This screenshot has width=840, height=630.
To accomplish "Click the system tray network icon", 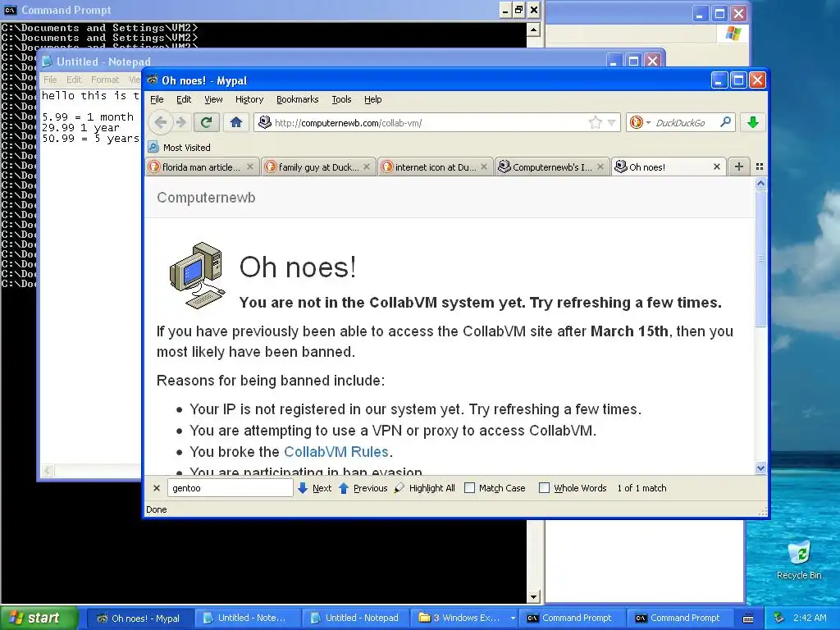I will [779, 618].
